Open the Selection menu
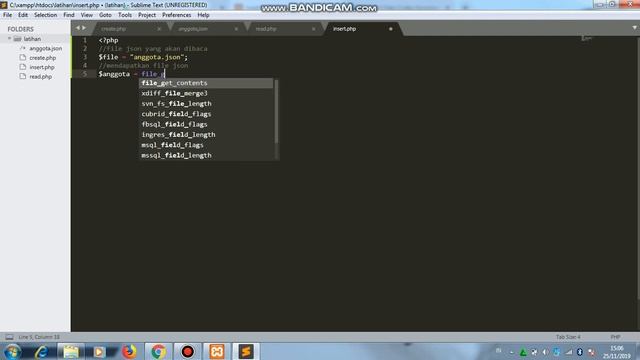 [x=45, y=15]
